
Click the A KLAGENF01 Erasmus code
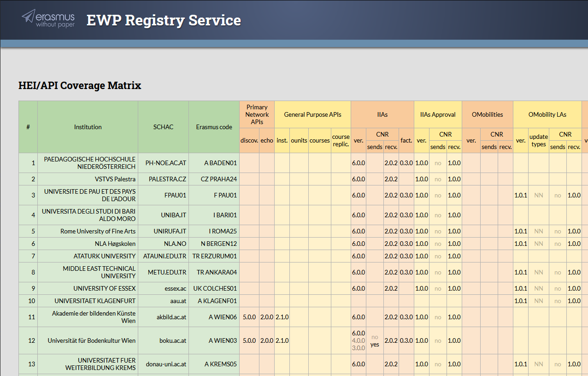[214, 301]
